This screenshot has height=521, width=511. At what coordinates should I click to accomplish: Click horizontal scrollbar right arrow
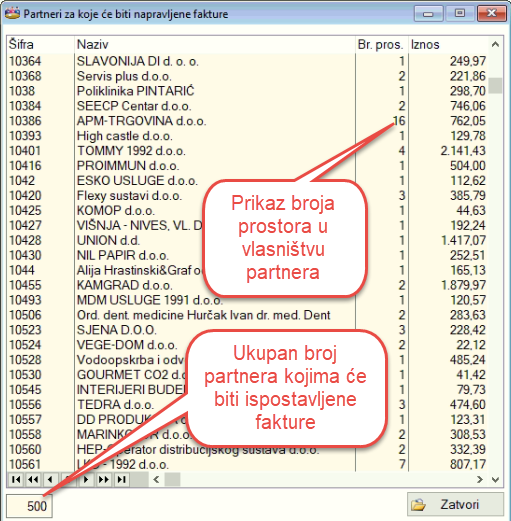pos(480,479)
